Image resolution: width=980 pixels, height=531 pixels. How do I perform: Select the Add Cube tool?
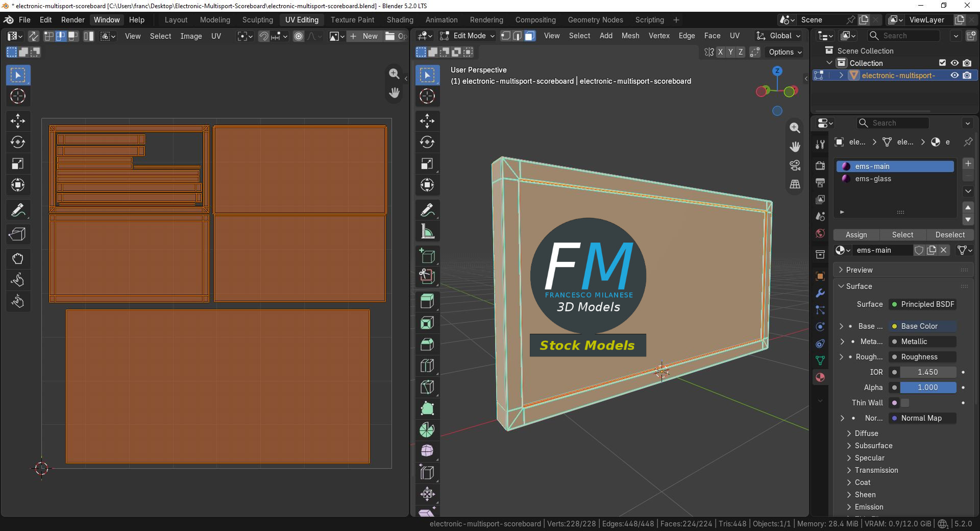427,256
